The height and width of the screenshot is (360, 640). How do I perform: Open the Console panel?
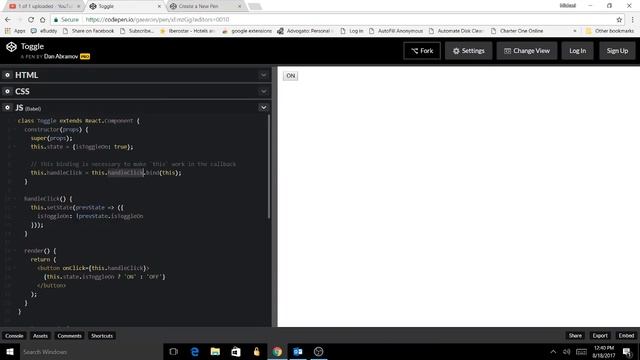[14, 336]
